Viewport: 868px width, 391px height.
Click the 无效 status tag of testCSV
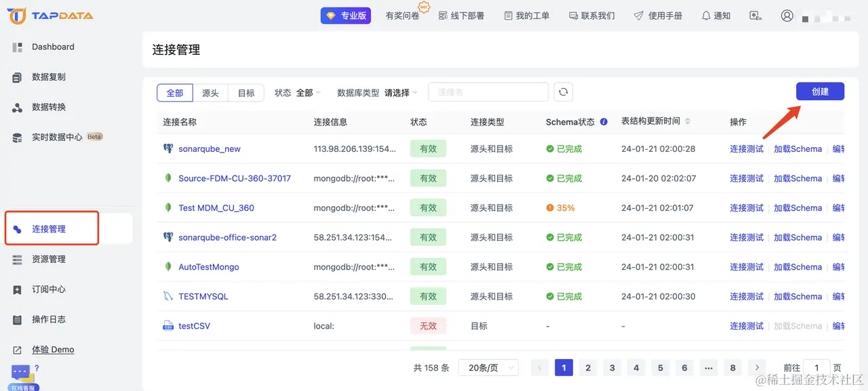[428, 326]
